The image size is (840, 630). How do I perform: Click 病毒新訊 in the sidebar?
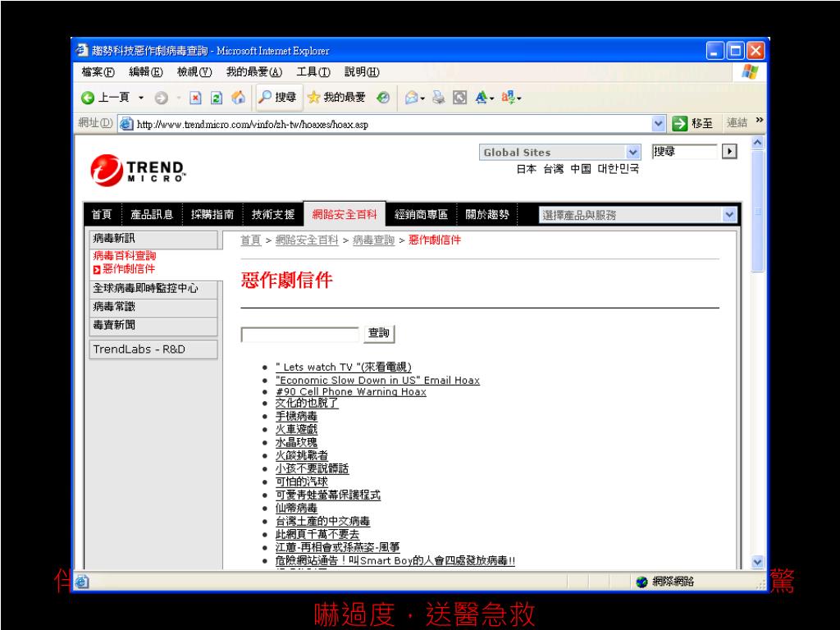(x=153, y=239)
